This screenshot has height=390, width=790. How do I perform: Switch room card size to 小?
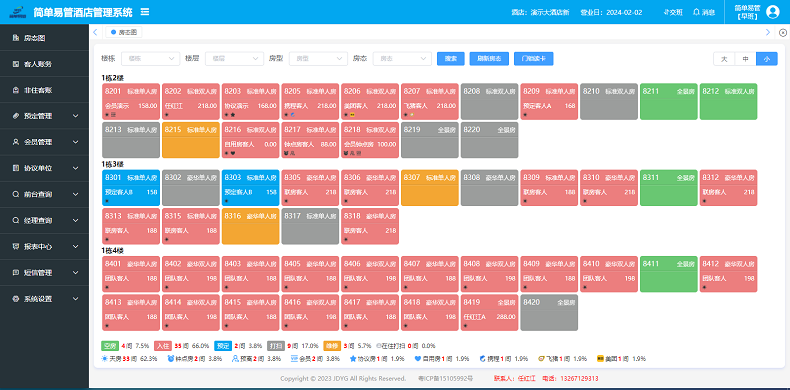point(767,59)
